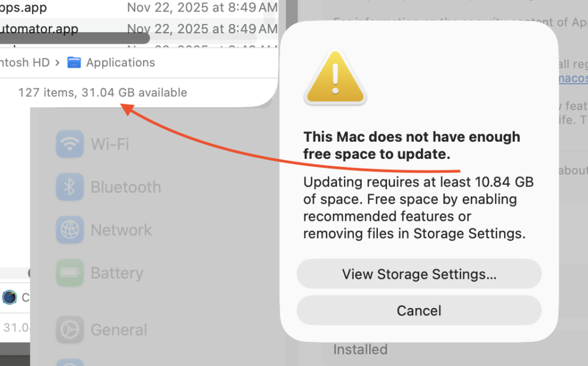Click the blue macOS hyperlink text
588x366 pixels.
572,78
